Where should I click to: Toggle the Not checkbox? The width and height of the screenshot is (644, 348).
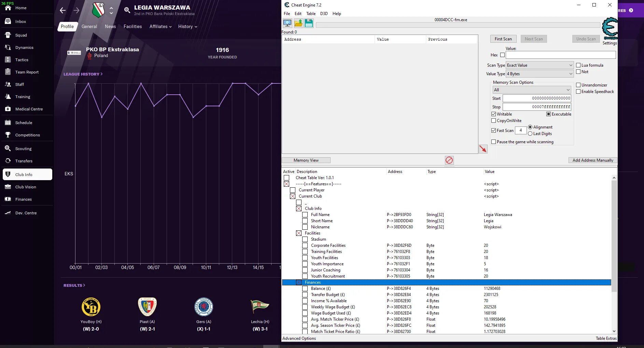(578, 71)
